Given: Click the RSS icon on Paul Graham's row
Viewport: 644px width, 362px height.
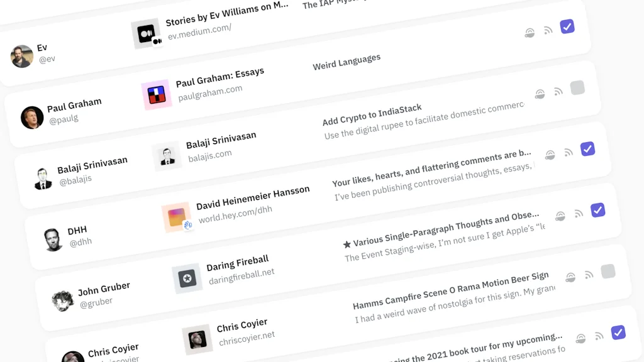Looking at the screenshot, I should (x=558, y=91).
